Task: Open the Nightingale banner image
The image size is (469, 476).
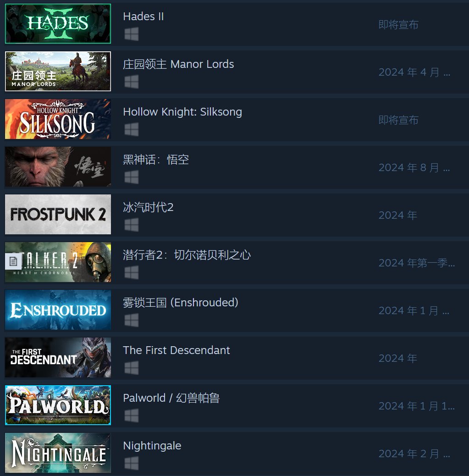Action: [x=58, y=453]
